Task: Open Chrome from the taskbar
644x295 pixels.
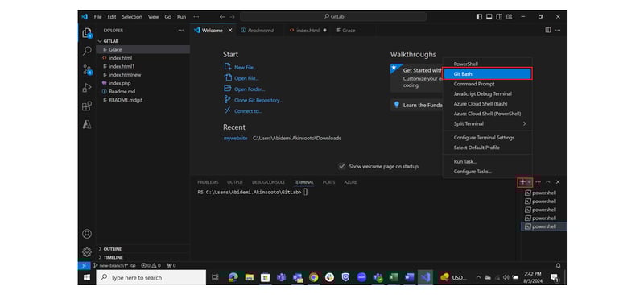Action: tap(313, 278)
